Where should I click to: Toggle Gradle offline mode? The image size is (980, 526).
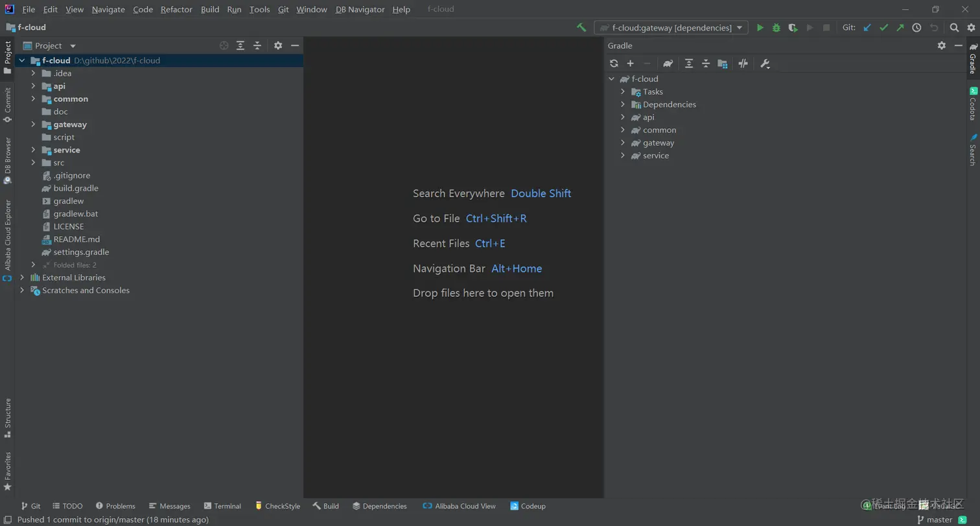point(743,64)
